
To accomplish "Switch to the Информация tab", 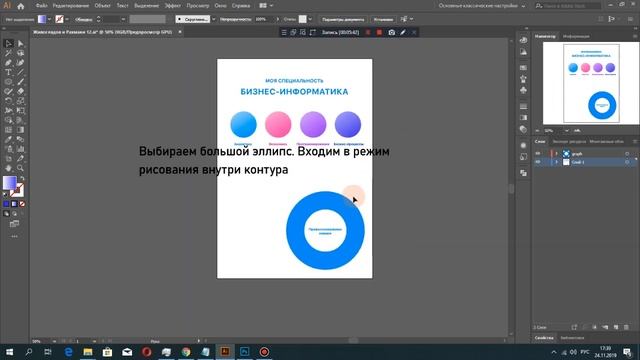I will (x=576, y=36).
